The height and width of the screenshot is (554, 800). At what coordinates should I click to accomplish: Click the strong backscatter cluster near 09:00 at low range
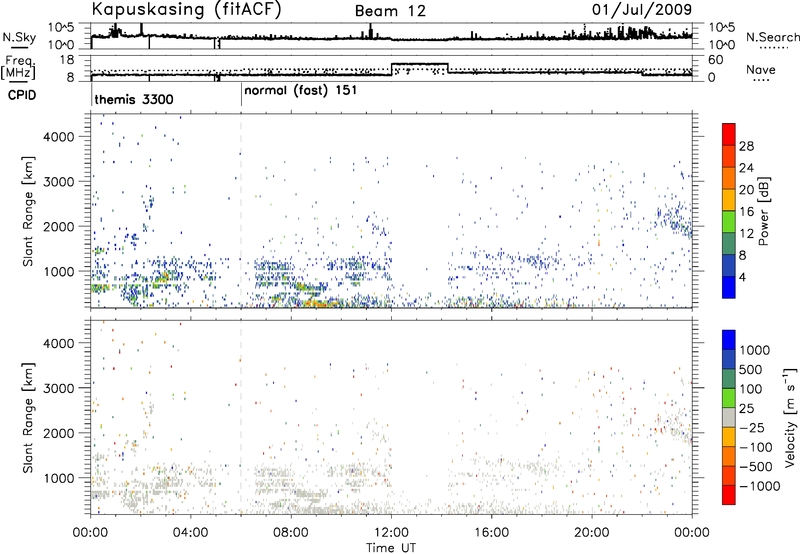[x=319, y=302]
